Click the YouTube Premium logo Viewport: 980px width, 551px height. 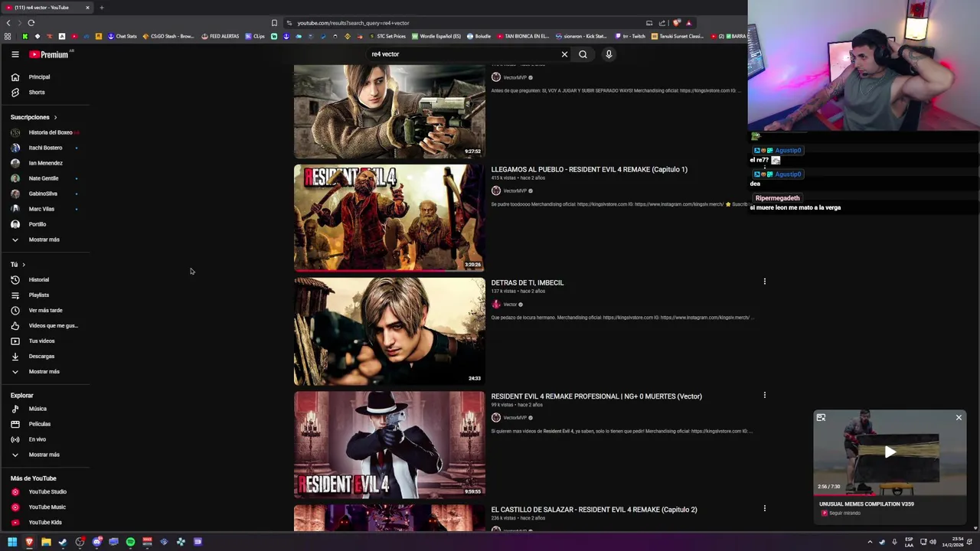[51, 54]
